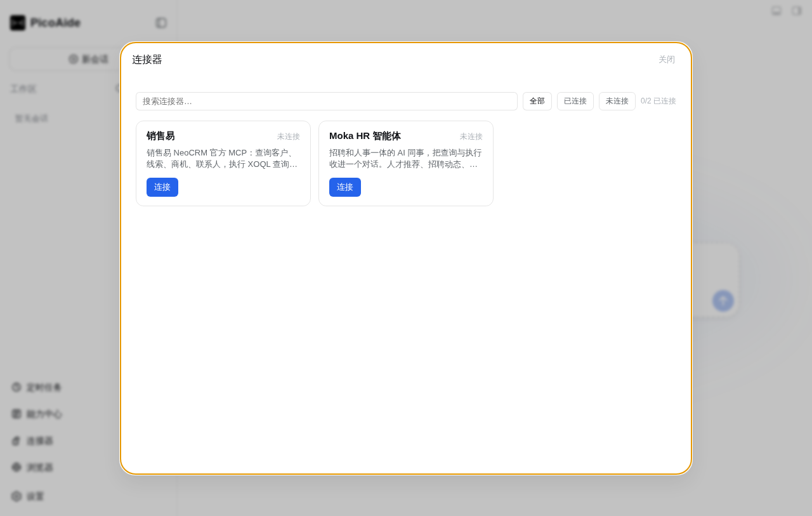
Task: Click the 连接器 plug icon in sidebar
Action: [x=16, y=440]
